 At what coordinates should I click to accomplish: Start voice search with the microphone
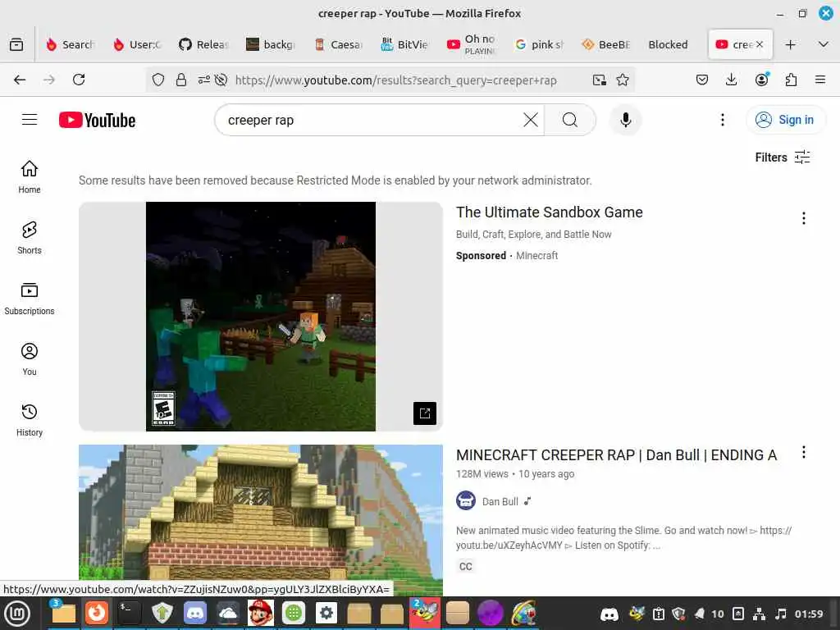625,120
